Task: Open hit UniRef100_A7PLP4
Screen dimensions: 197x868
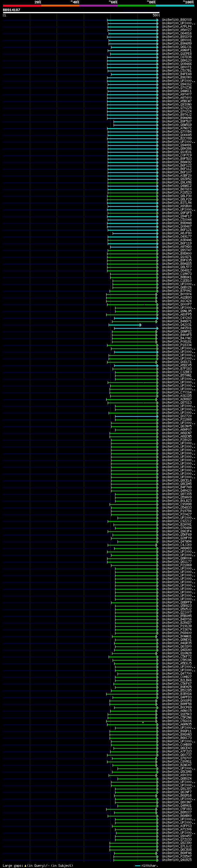Action: pyautogui.click(x=176, y=26)
